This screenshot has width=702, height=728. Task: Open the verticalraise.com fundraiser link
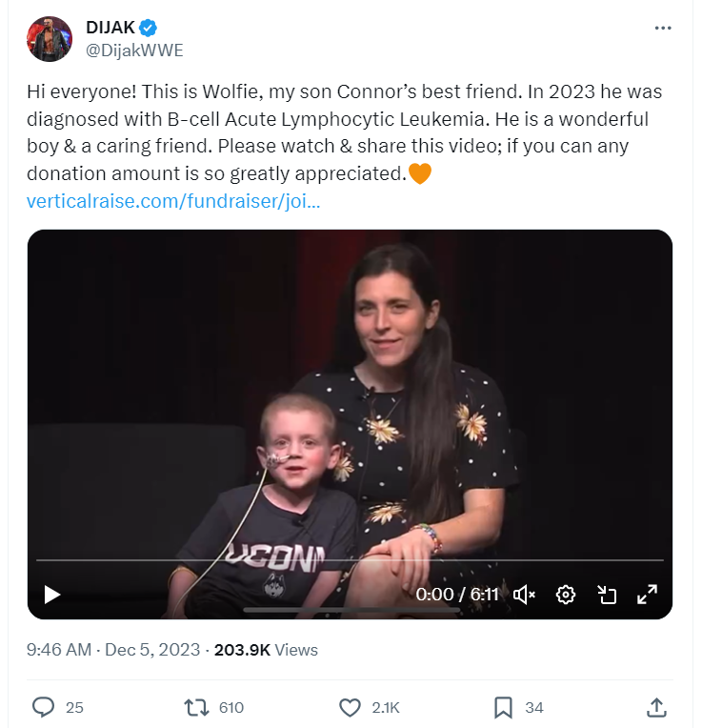click(173, 202)
